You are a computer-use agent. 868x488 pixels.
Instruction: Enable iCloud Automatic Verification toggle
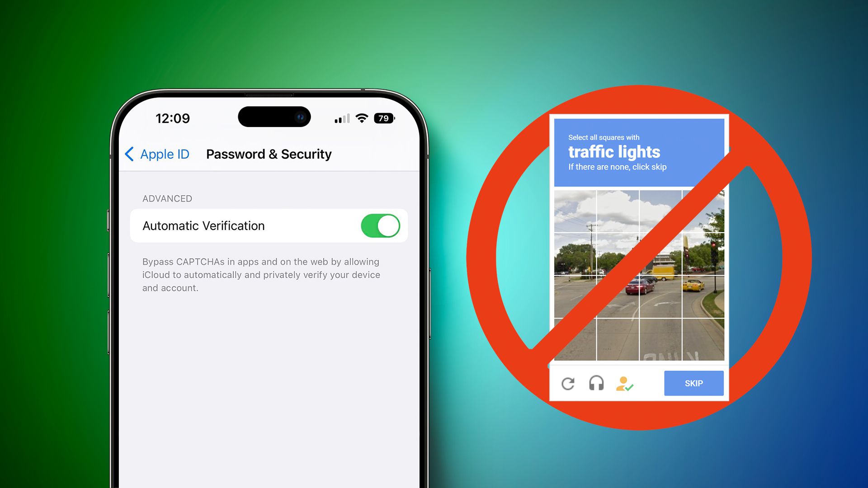tap(379, 226)
